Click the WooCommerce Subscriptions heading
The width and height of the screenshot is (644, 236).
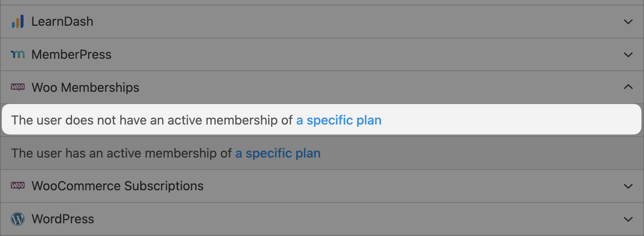[117, 186]
